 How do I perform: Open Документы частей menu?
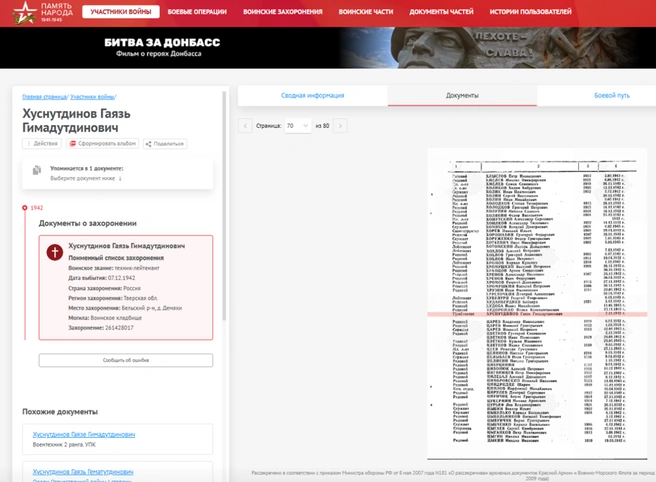pos(441,12)
